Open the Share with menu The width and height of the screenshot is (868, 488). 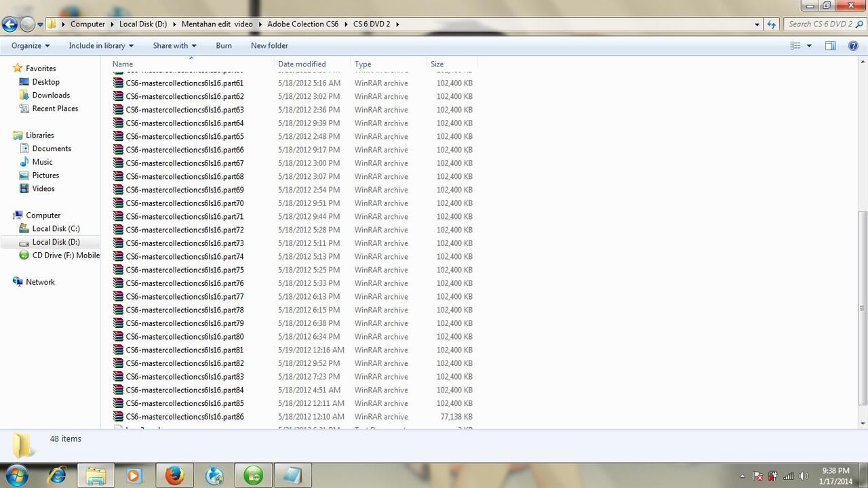[x=174, y=45]
